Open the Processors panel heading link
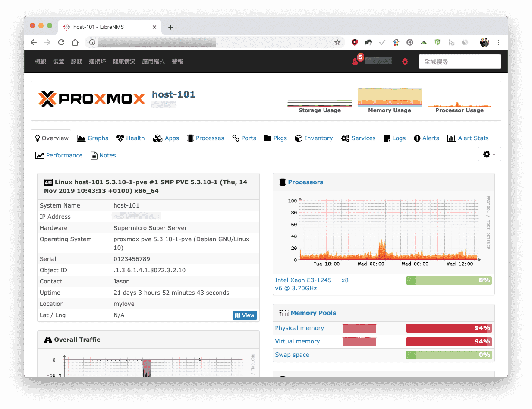The width and height of the screenshot is (532, 409). [305, 182]
